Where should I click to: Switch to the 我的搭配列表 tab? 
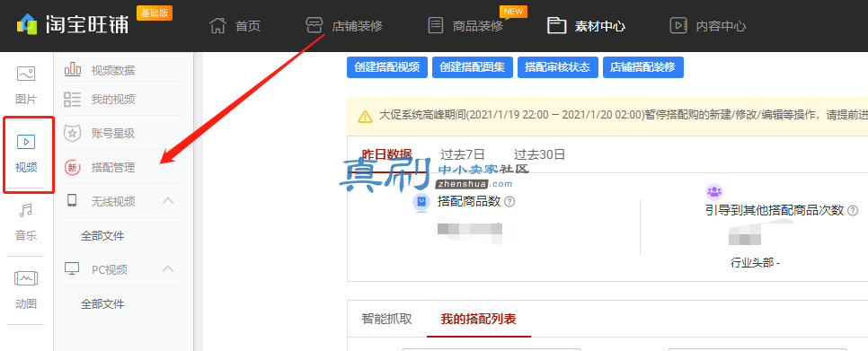(x=478, y=319)
